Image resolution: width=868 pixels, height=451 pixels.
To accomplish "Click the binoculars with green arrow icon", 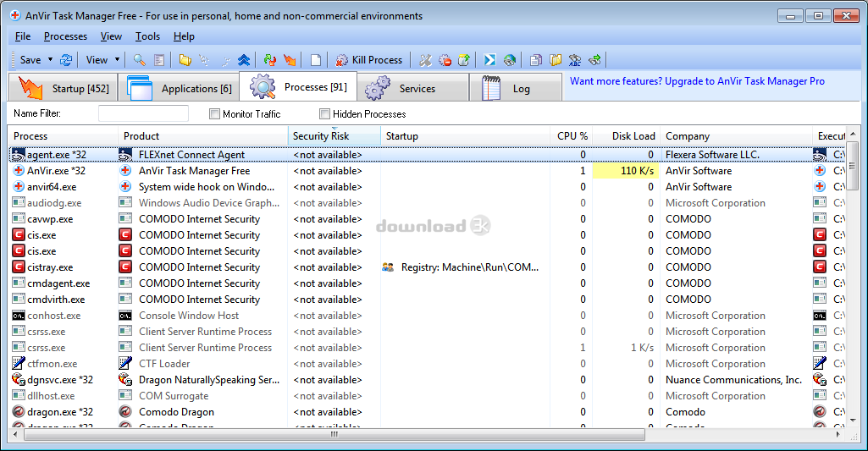I will [595, 60].
